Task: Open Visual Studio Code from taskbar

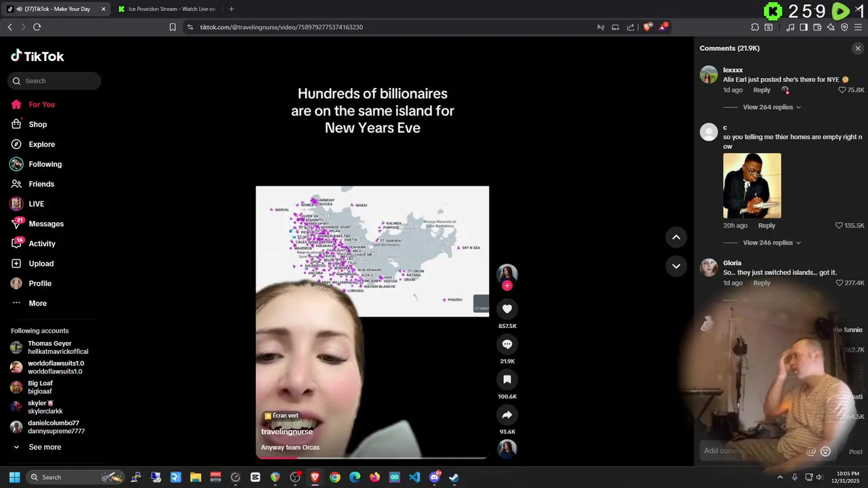Action: (x=414, y=477)
